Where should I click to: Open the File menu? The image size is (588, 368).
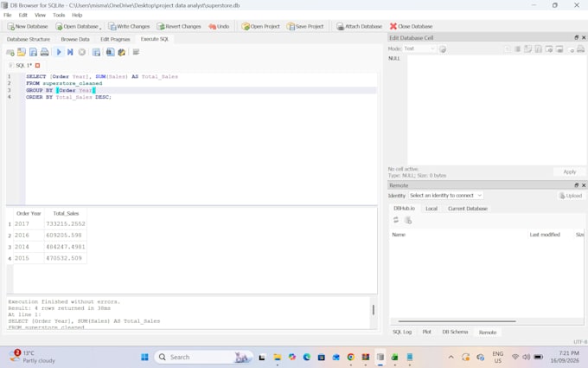click(8, 15)
